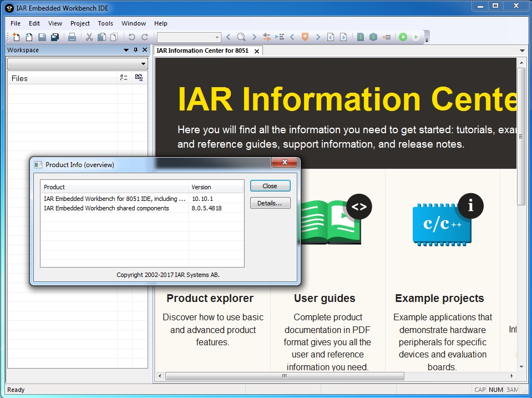Close the IAR Information Center tab
This screenshot has width=532, height=398.
[x=257, y=51]
